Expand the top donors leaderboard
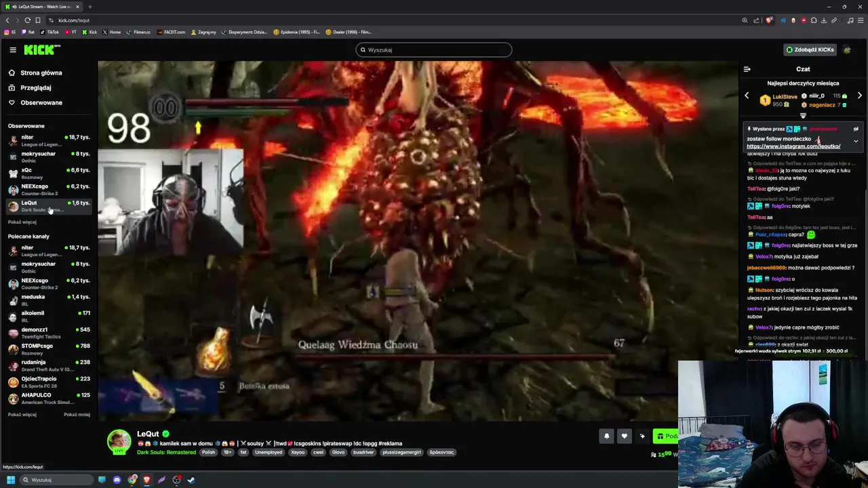The height and width of the screenshot is (488, 868). [803, 116]
